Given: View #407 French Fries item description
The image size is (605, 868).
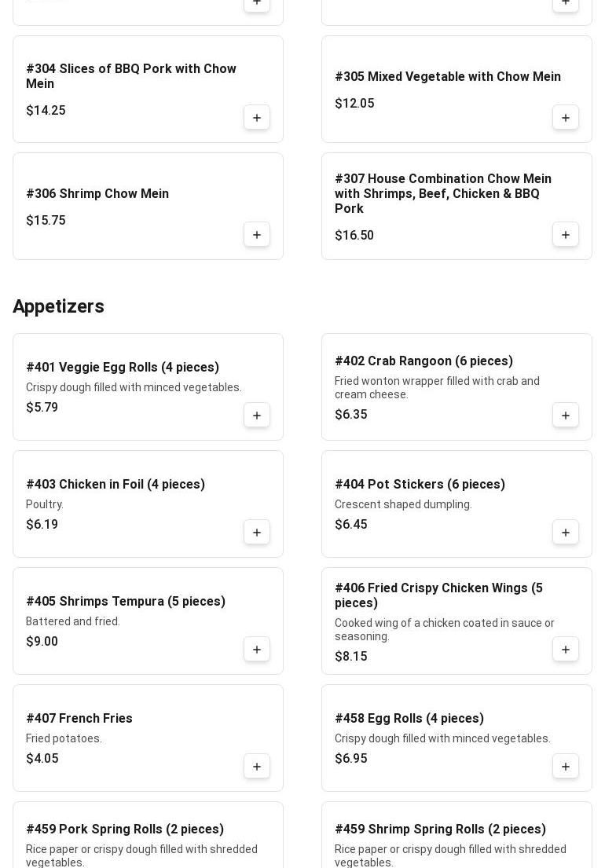Looking at the screenshot, I should 64,738.
